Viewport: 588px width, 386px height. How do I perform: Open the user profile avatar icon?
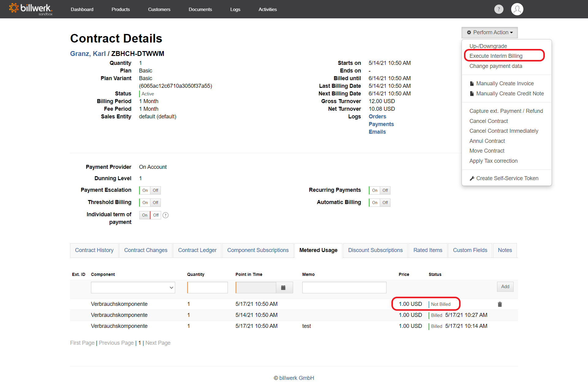click(x=517, y=9)
